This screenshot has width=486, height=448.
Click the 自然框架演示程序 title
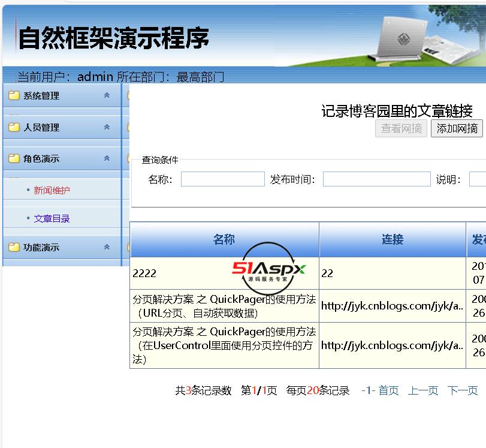pos(113,38)
